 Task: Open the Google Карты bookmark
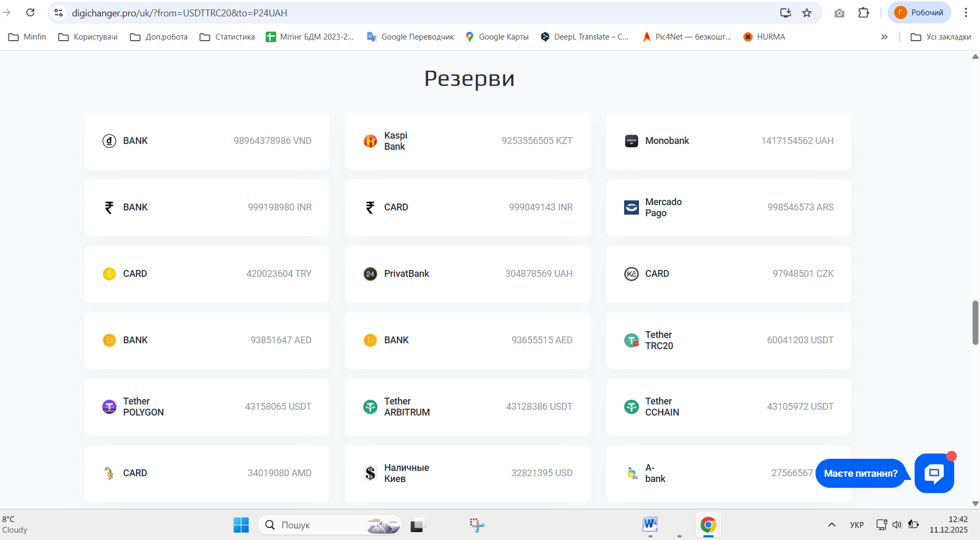497,37
